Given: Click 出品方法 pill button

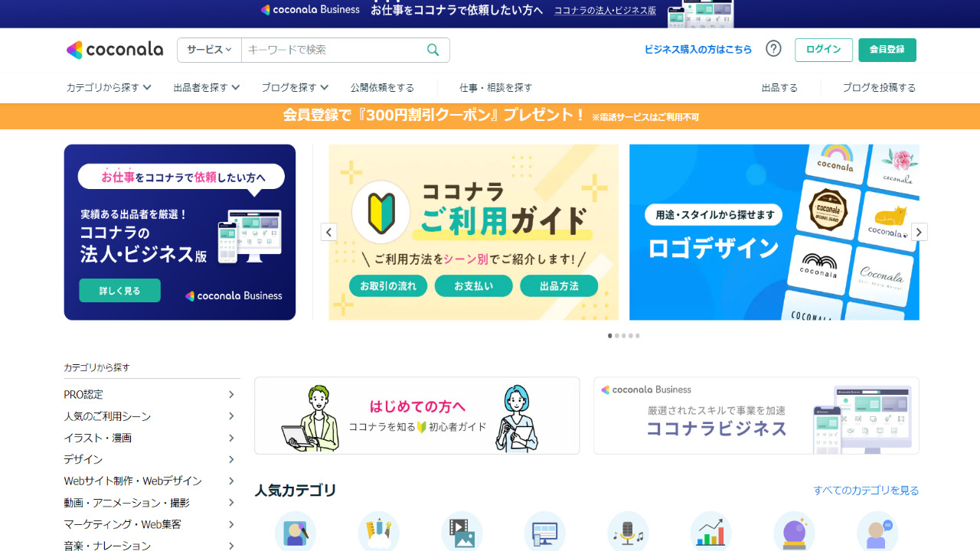Looking at the screenshot, I should pos(559,286).
